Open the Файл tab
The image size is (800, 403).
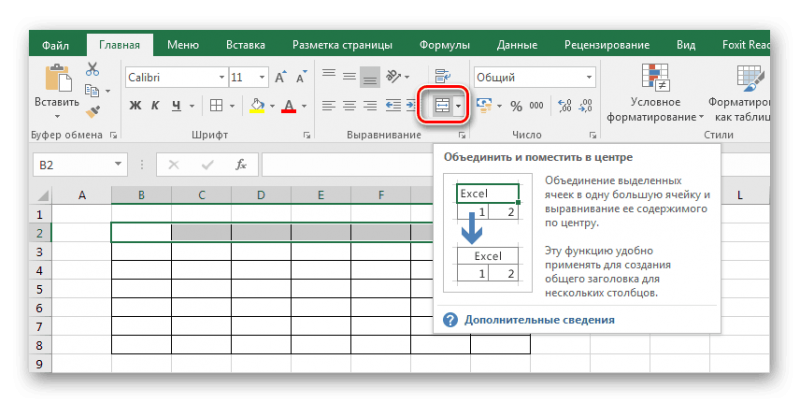click(x=56, y=45)
